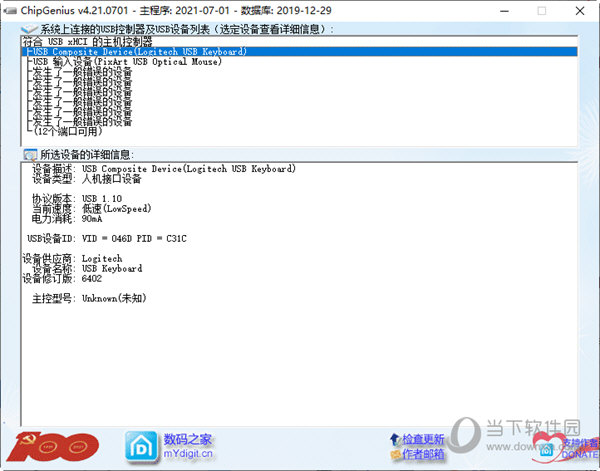Click the 主控型号 Unknown(未知) line

(x=89, y=298)
